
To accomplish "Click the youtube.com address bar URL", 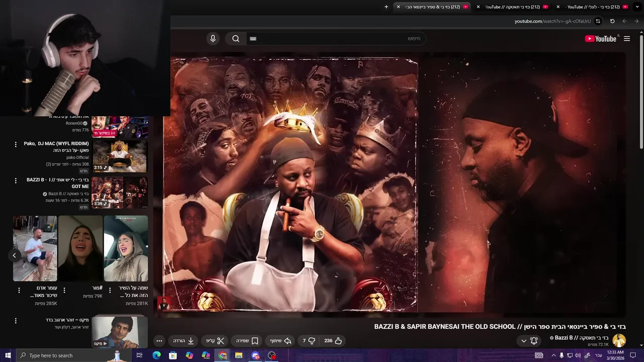I will 552,21.
